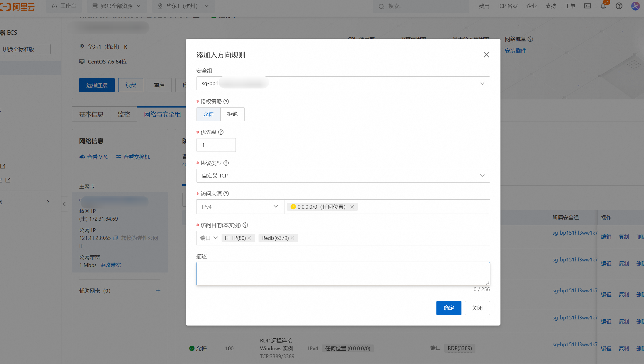Open the ICP 备案 menu
The width and height of the screenshot is (644, 364).
[x=508, y=6]
